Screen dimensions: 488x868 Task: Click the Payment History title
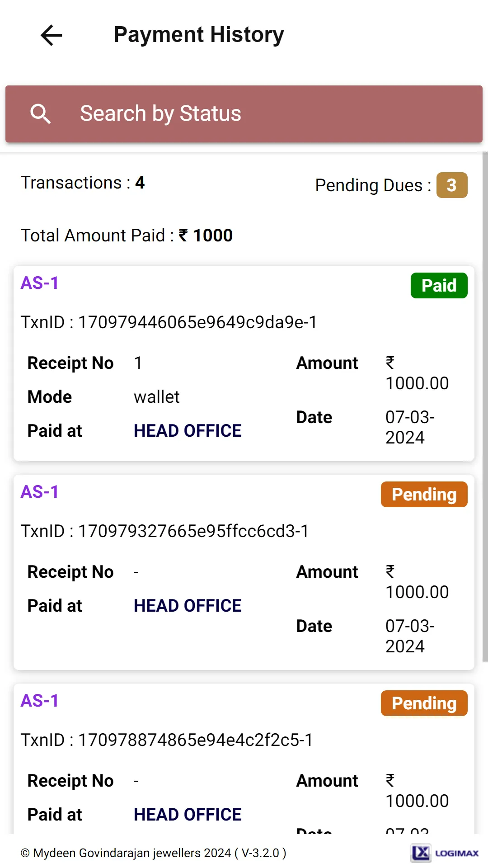[x=199, y=35]
